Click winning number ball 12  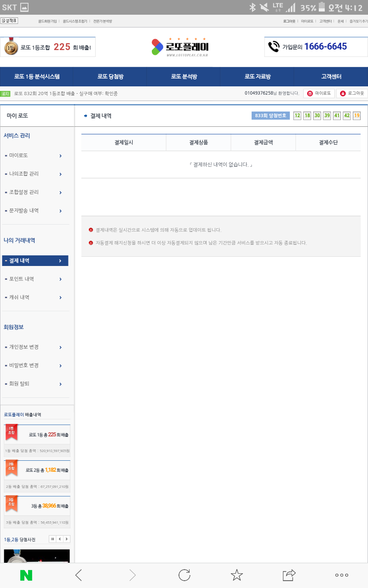pos(297,116)
